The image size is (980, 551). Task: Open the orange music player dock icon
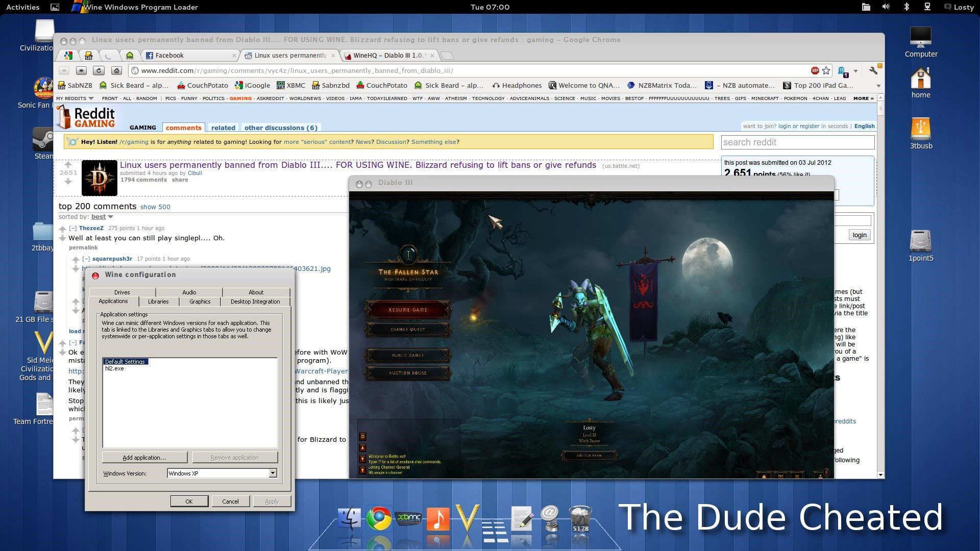click(x=438, y=519)
